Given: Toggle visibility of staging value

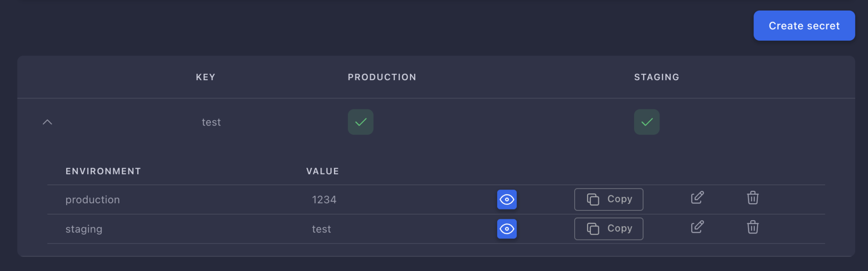Looking at the screenshot, I should (507, 229).
